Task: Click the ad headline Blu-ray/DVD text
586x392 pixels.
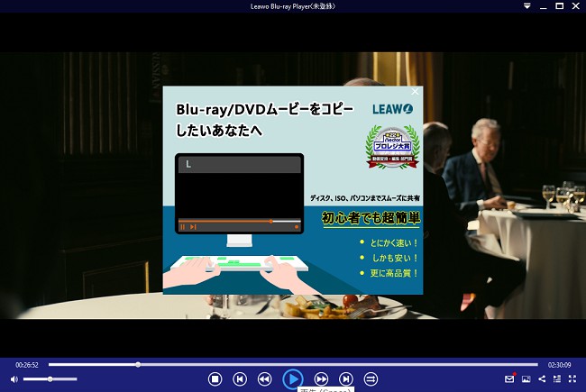Action: (264, 120)
